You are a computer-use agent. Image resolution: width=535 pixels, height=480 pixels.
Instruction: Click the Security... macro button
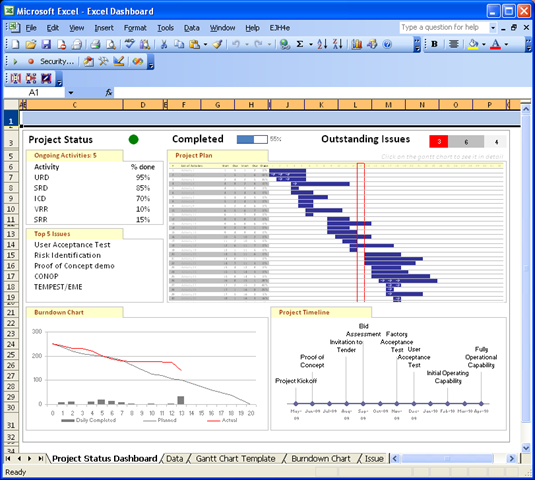57,61
